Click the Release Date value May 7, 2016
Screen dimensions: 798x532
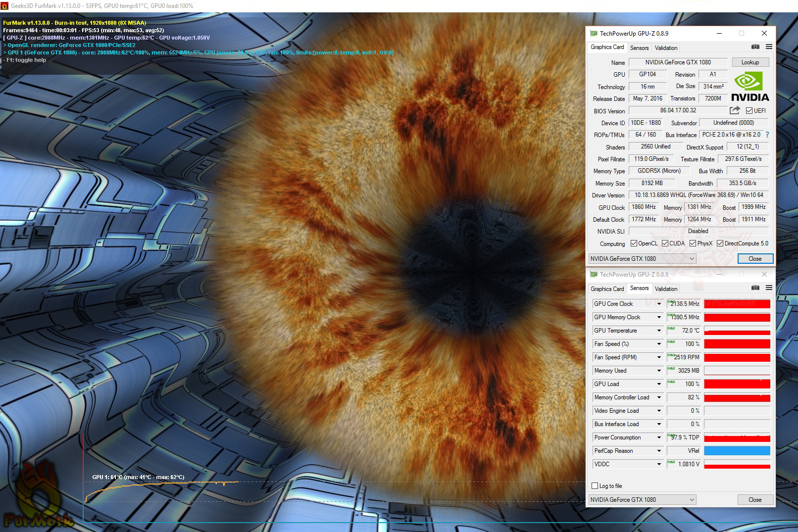click(648, 98)
